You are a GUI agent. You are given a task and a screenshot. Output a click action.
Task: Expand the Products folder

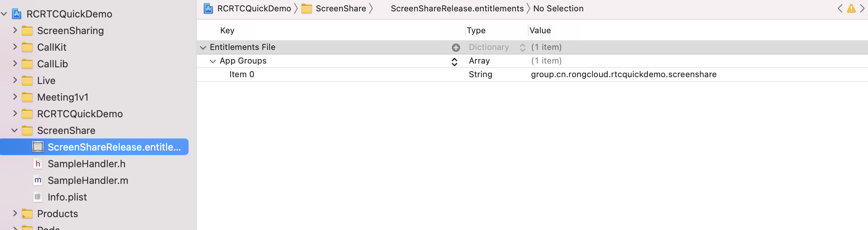(15, 213)
